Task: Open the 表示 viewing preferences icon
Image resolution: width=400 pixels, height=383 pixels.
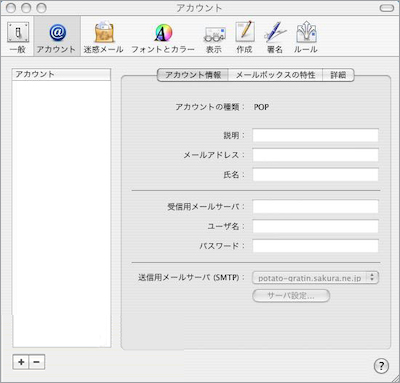Action: coord(214,37)
